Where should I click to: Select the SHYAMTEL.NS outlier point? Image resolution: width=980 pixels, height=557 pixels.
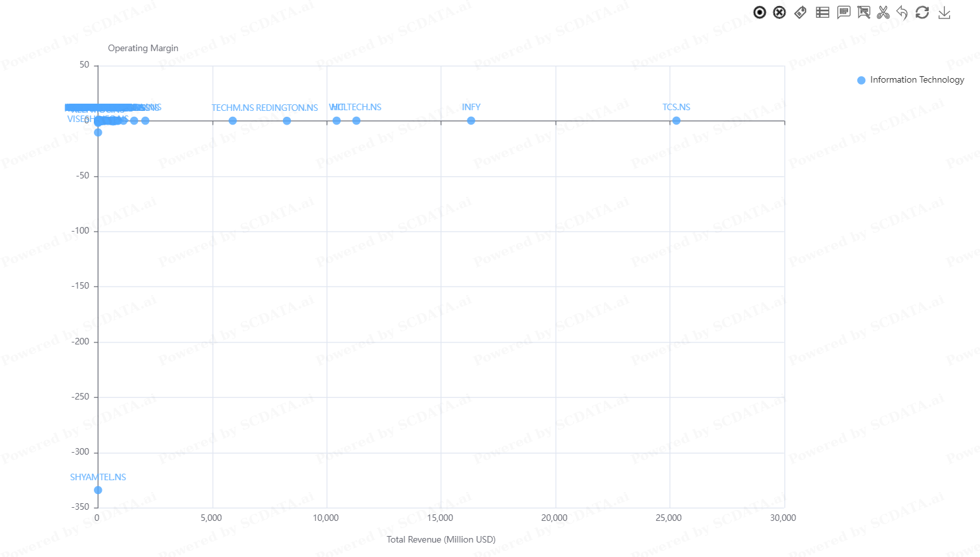coord(98,490)
